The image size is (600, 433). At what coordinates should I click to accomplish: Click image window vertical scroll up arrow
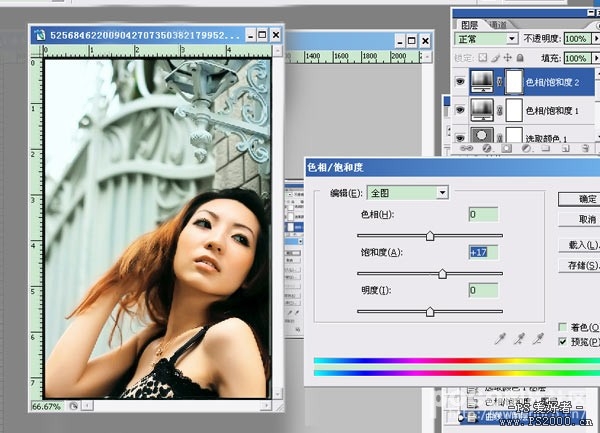[278, 50]
